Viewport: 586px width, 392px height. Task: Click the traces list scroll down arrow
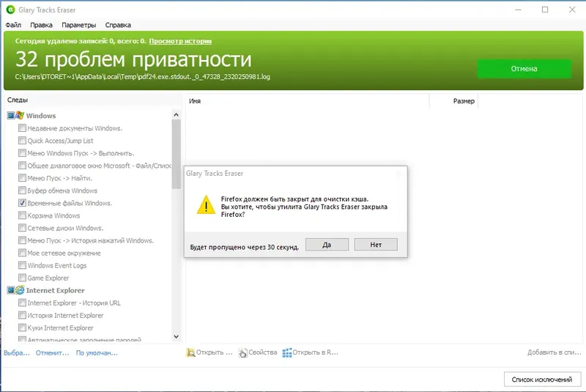pyautogui.click(x=176, y=337)
